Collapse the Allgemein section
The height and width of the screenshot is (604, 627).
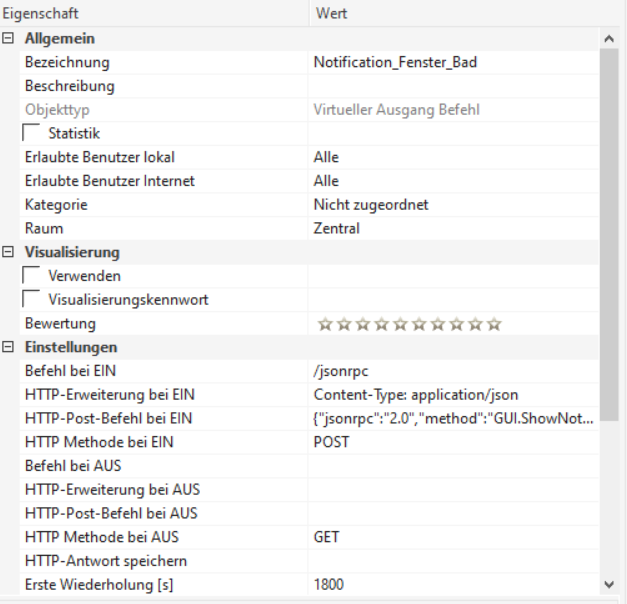click(8, 38)
